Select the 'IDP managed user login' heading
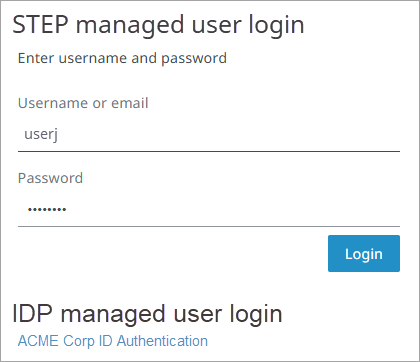420x362 pixels. tap(147, 314)
